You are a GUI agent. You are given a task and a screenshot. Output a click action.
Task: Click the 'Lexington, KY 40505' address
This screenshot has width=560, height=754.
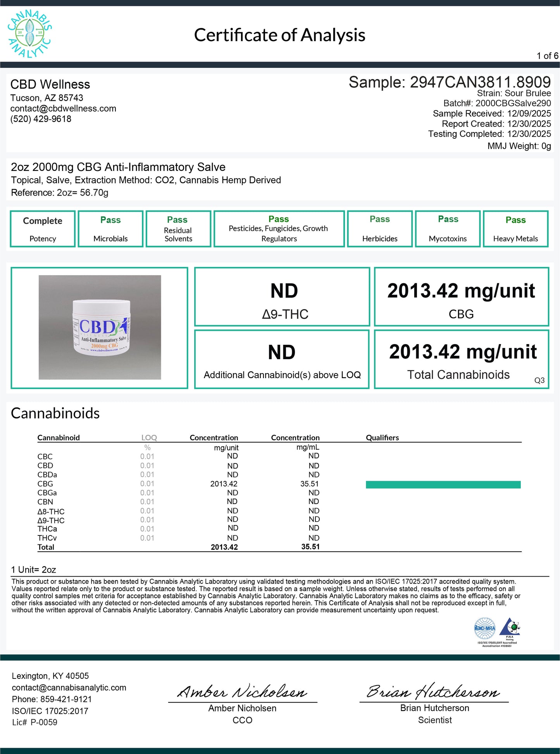pyautogui.click(x=50, y=676)
